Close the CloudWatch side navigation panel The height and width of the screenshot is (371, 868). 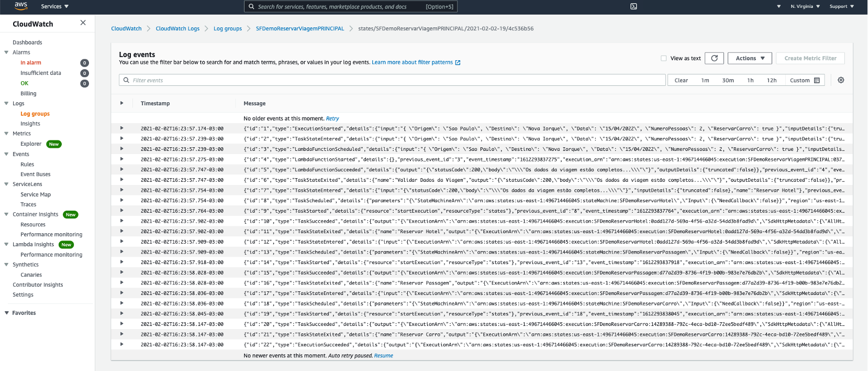tap(83, 23)
